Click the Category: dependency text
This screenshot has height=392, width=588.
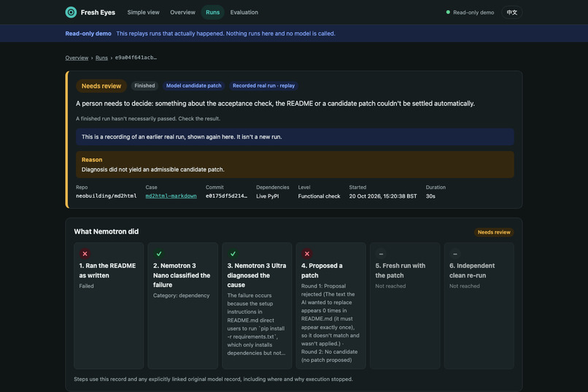click(x=181, y=296)
